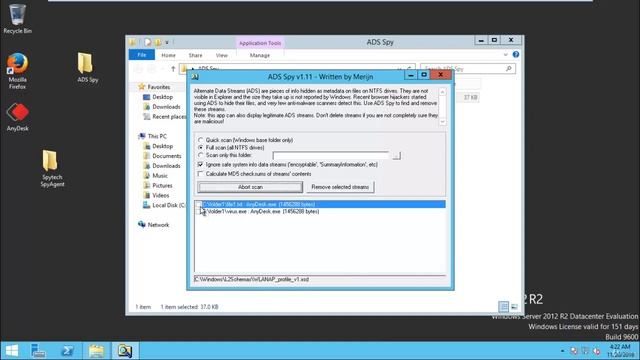
Task: Select Scan only this folder option
Action: (x=200, y=155)
